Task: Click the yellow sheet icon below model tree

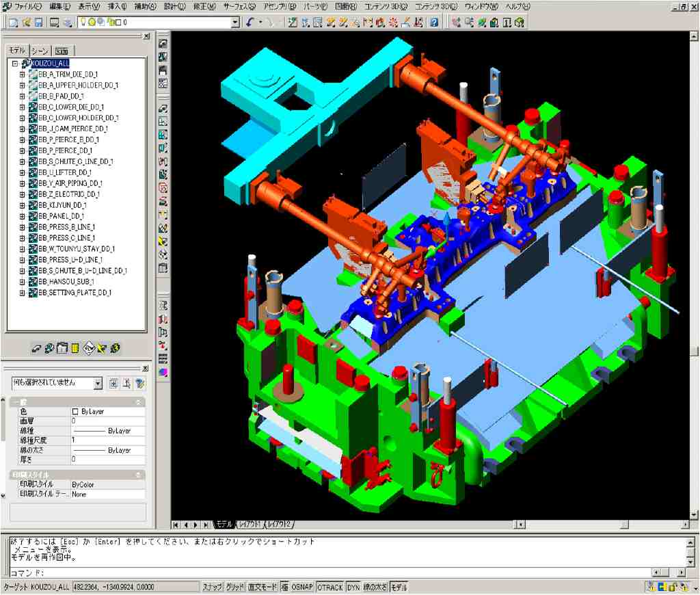Action: 75,348
